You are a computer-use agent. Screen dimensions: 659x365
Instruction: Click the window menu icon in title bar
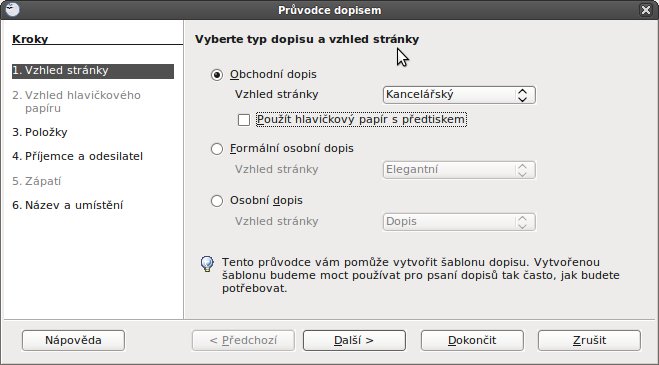[12, 9]
